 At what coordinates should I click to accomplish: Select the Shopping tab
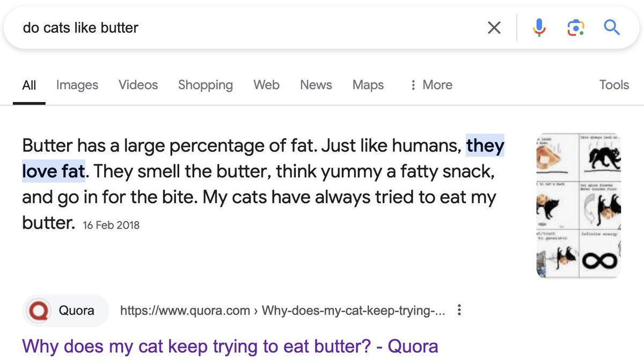[x=206, y=85]
